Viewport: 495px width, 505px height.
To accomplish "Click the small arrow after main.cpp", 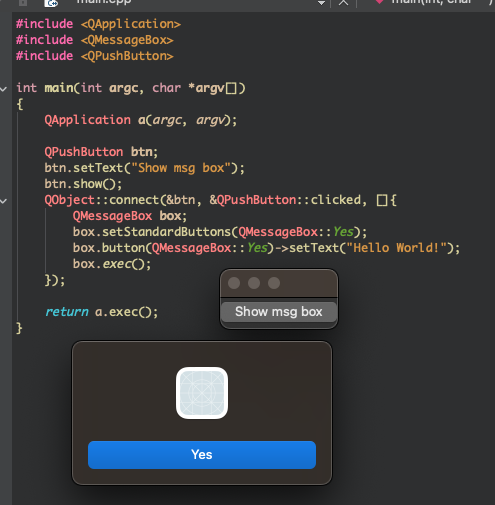I will (321, 3).
